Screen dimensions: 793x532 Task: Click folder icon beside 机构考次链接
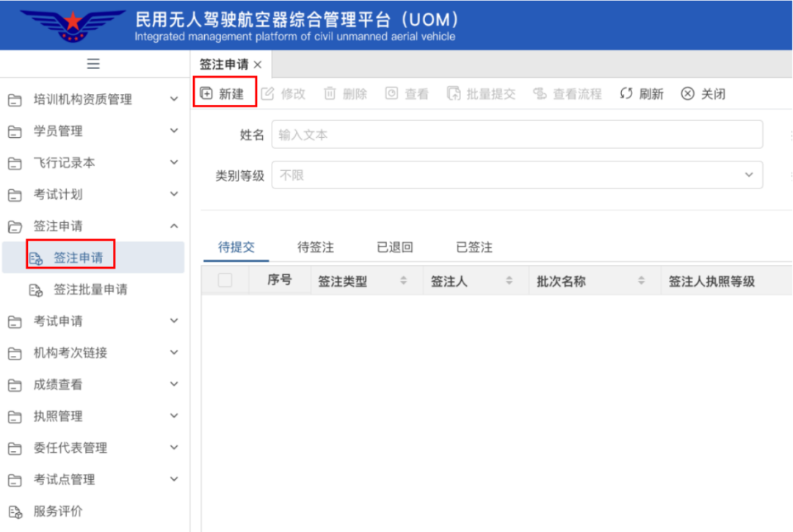15,354
